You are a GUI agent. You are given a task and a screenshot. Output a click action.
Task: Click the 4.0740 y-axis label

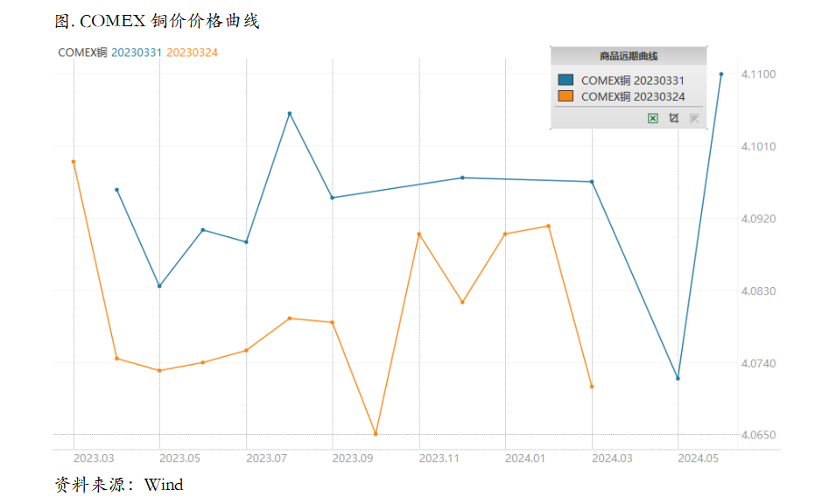click(758, 364)
